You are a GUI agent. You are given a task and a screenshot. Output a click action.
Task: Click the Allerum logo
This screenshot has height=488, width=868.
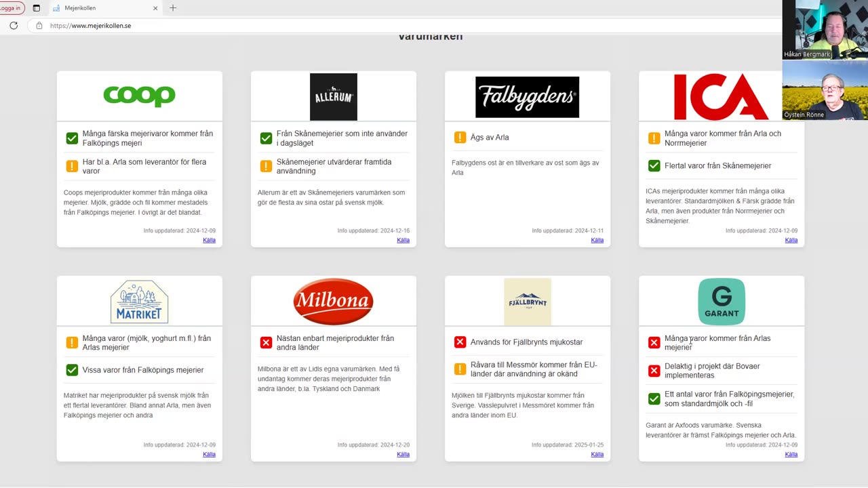pos(334,97)
